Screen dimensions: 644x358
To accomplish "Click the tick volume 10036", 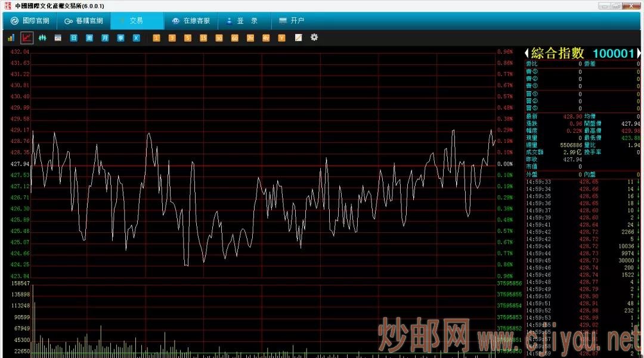I will [626, 247].
